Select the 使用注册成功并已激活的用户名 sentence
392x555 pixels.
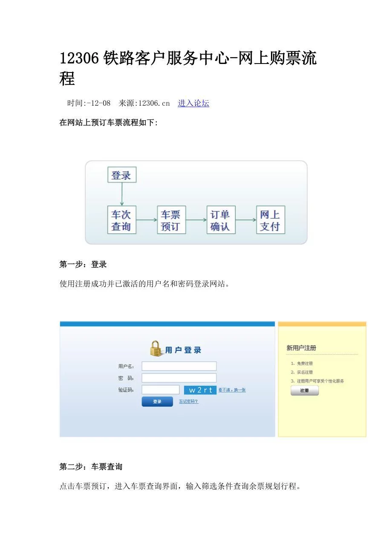click(x=144, y=284)
